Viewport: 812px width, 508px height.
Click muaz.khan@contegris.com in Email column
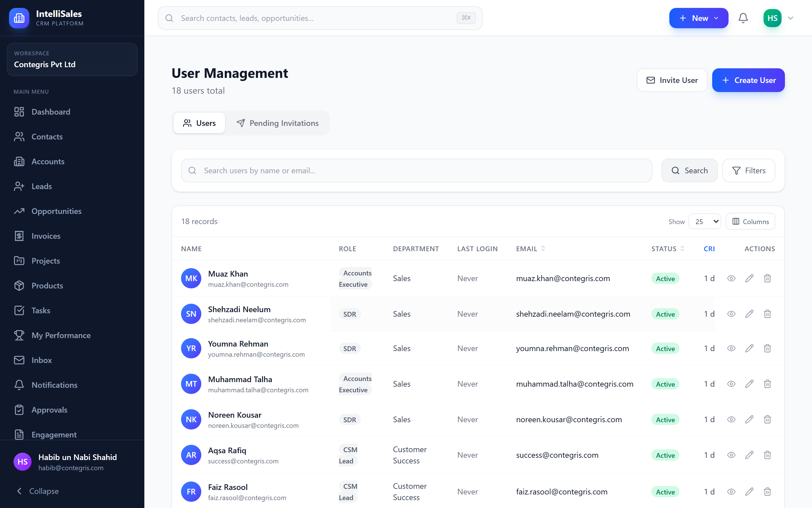[563, 279]
